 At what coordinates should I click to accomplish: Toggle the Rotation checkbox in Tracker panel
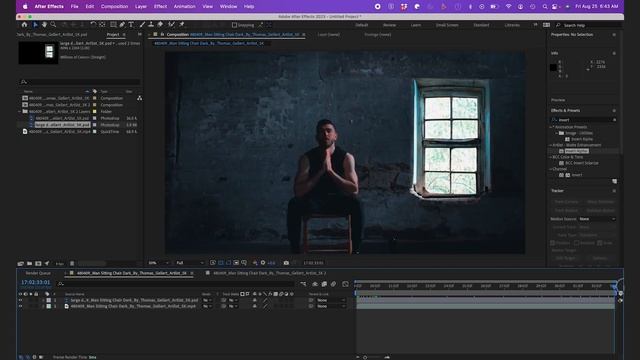577,243
